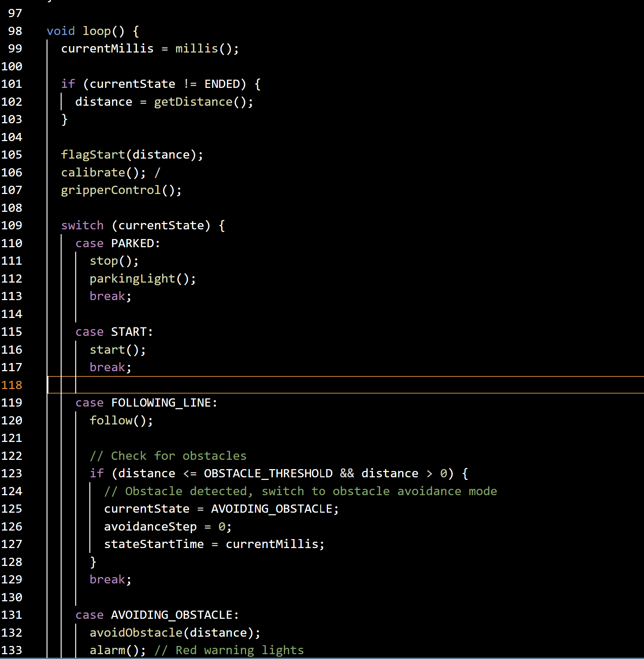Click 'ENDED' in the if condition
Image resolution: width=644 pixels, height=659 pixels.
222,84
